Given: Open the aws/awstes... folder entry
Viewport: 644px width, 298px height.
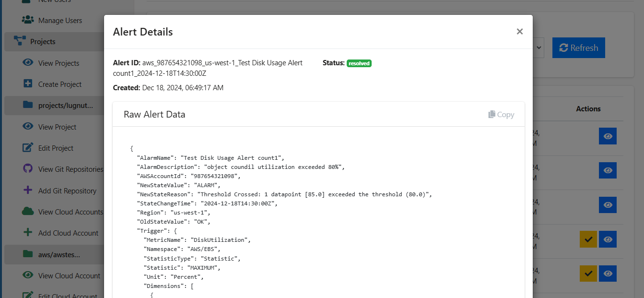Looking at the screenshot, I should click(x=54, y=254).
